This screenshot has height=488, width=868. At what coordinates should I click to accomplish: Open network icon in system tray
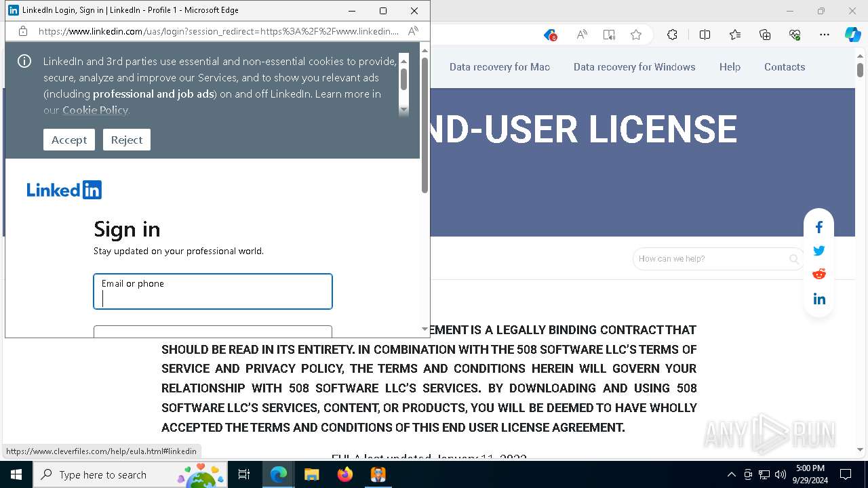pos(764,474)
